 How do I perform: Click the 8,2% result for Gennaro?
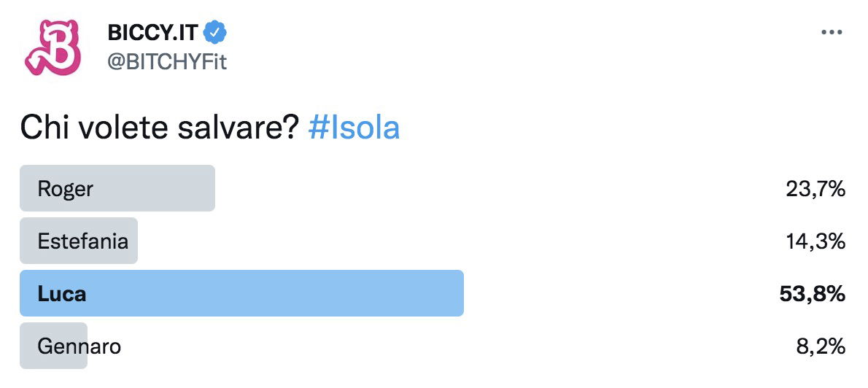tap(821, 347)
